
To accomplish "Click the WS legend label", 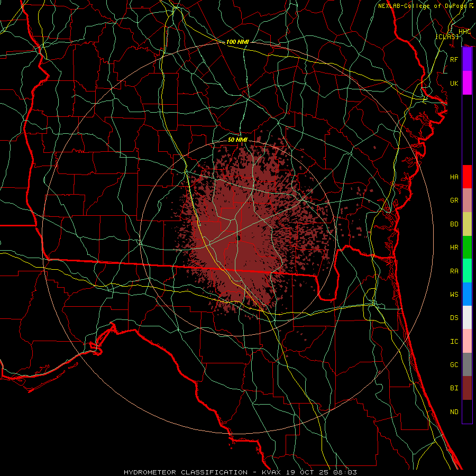I will click(x=454, y=295).
